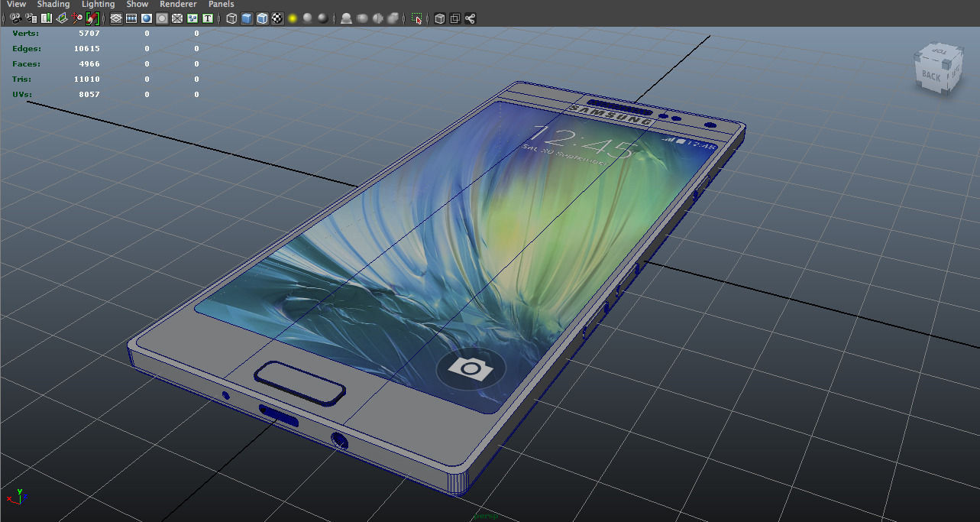
Task: Toggle the Safe Title overlay
Action: point(208,18)
